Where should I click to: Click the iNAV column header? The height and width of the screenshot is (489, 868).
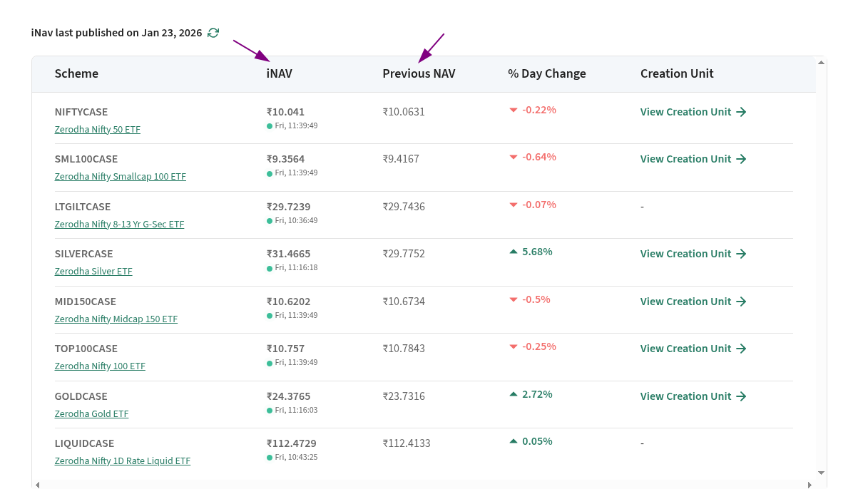click(x=279, y=73)
